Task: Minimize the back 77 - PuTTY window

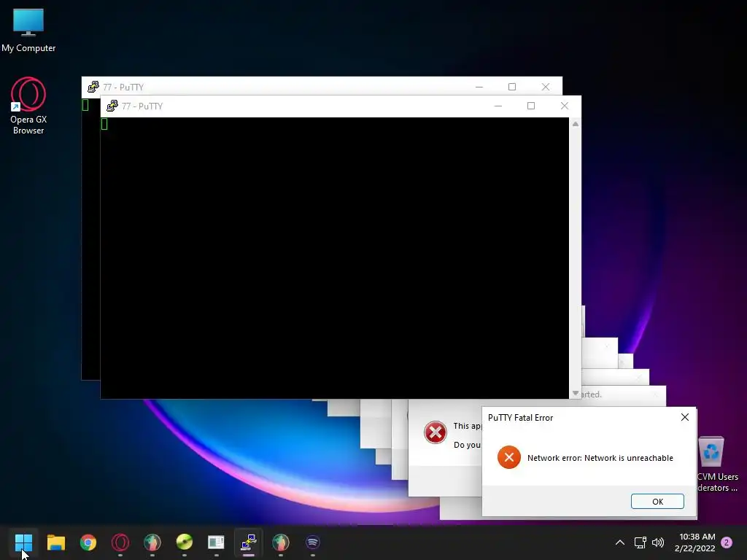Action: pyautogui.click(x=479, y=87)
